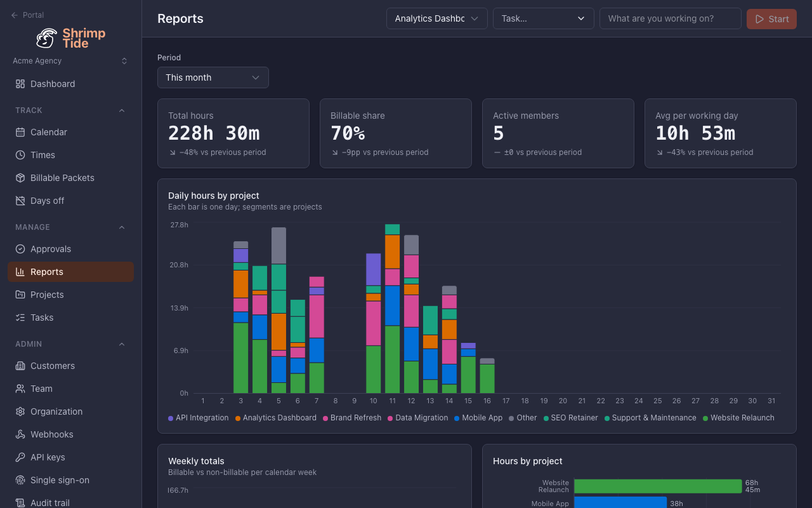Click the Audit trail scroll icon

20,503
